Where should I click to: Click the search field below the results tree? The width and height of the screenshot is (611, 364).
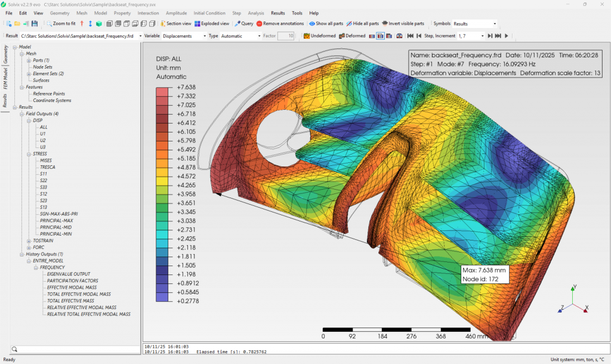75,349
